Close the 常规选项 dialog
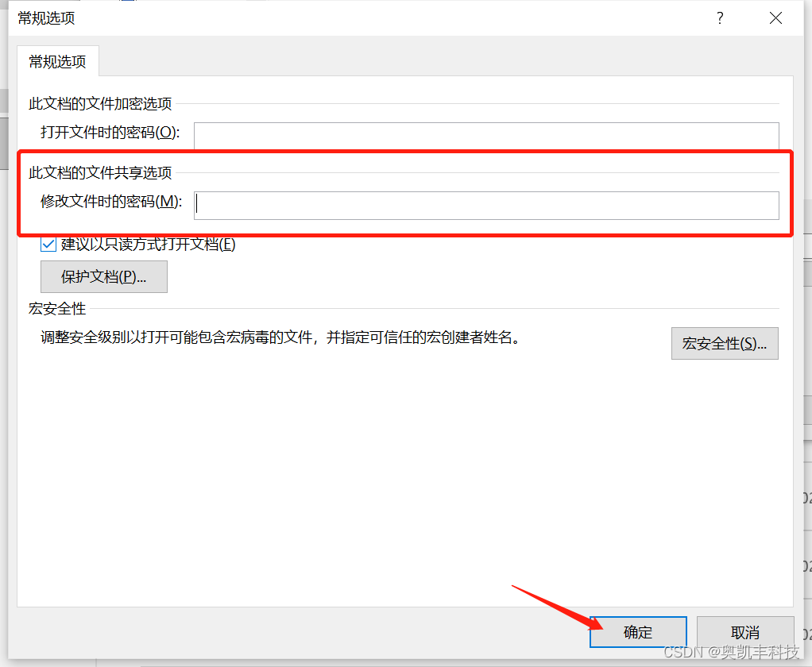812x667 pixels. (x=775, y=18)
